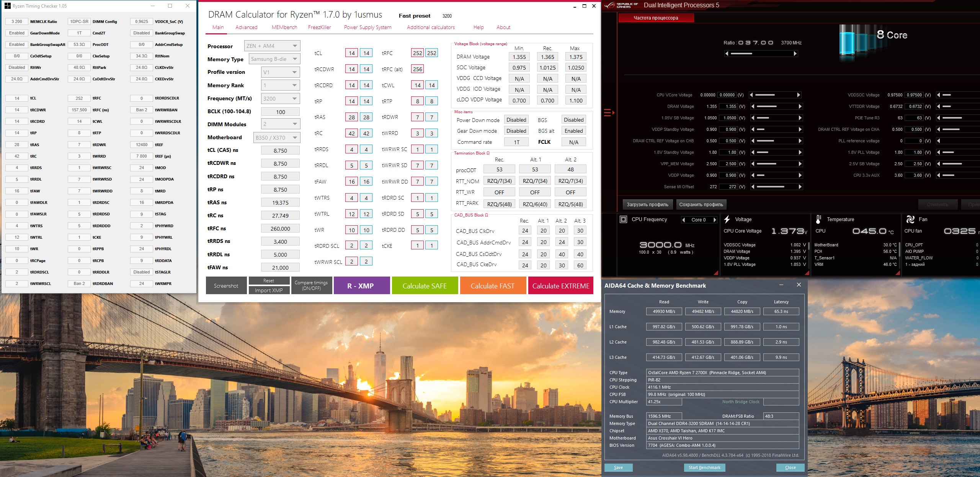
Task: Open the Power Supply System tab
Action: click(x=367, y=27)
